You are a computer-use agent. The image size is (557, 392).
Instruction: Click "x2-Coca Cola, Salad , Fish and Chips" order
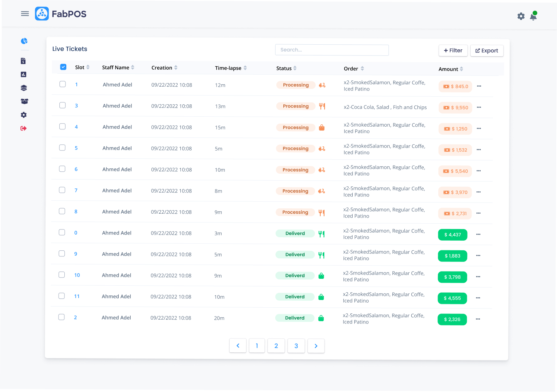(385, 107)
